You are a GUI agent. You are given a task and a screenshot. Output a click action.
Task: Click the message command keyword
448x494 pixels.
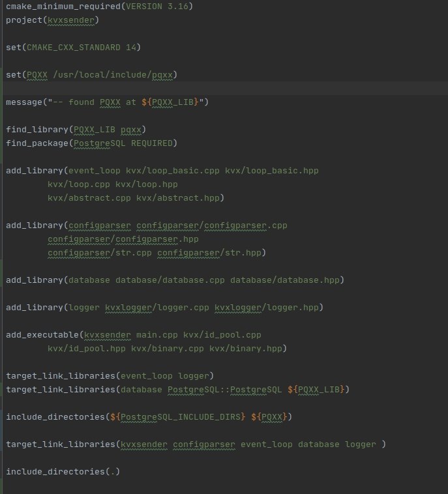(24, 102)
